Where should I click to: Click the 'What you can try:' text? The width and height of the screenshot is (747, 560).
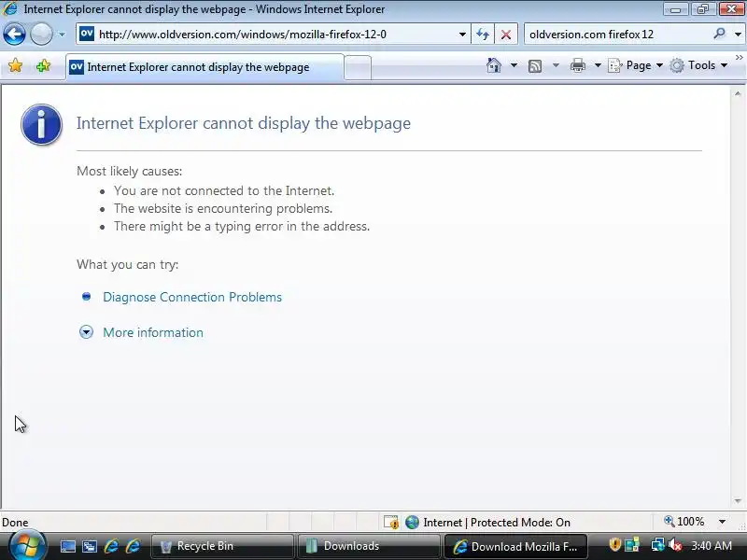[128, 264]
